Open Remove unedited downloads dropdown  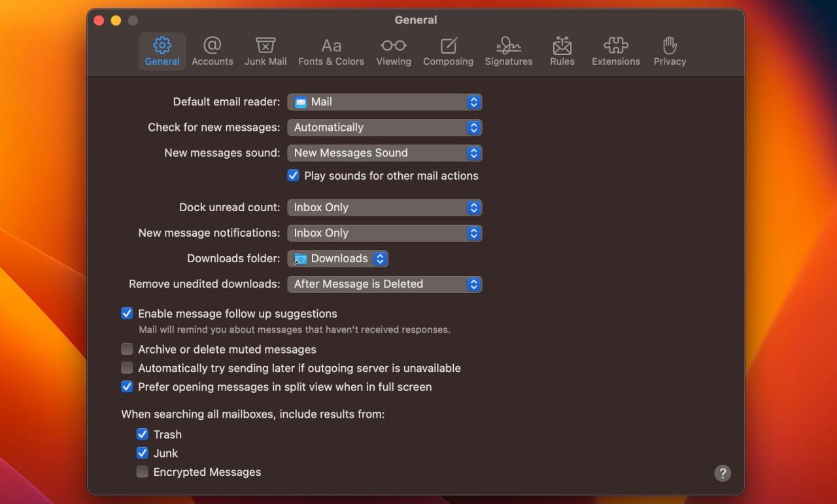[384, 284]
